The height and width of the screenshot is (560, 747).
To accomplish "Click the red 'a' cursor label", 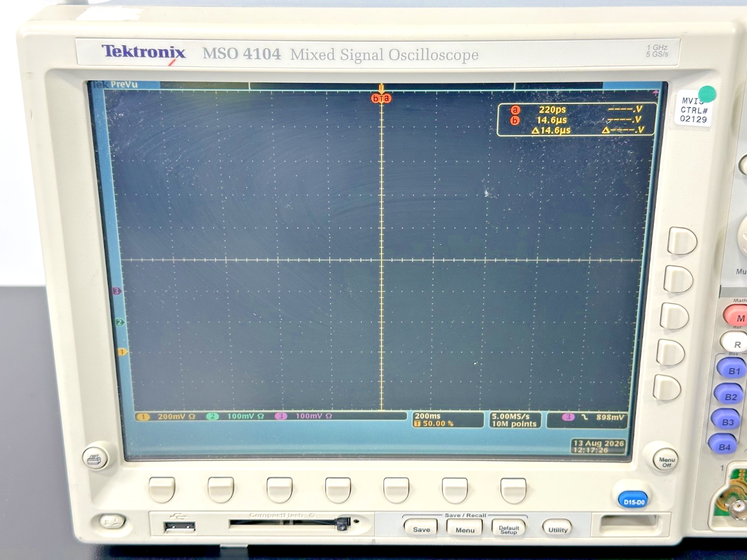I will coord(515,110).
